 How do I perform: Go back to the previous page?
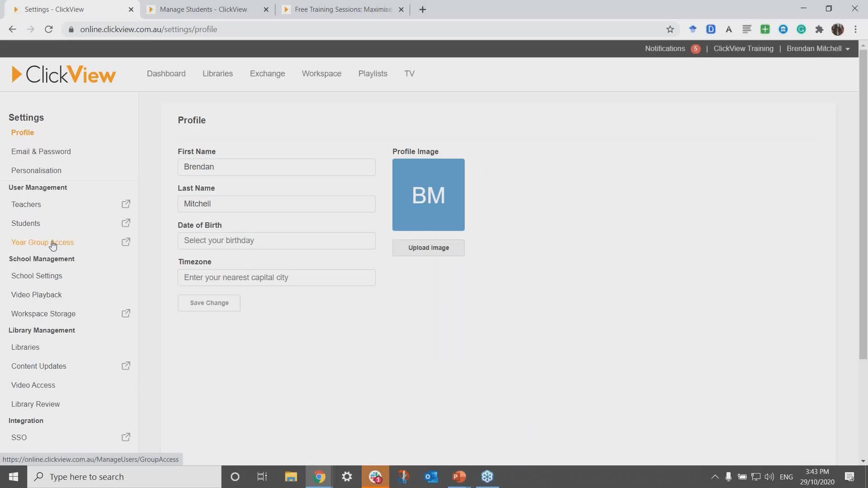(12, 29)
